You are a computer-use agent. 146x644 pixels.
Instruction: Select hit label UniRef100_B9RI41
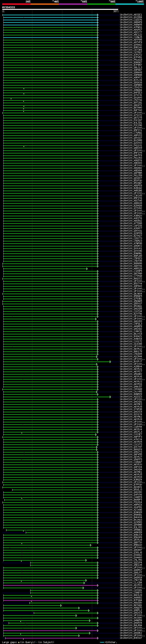[131, 48]
